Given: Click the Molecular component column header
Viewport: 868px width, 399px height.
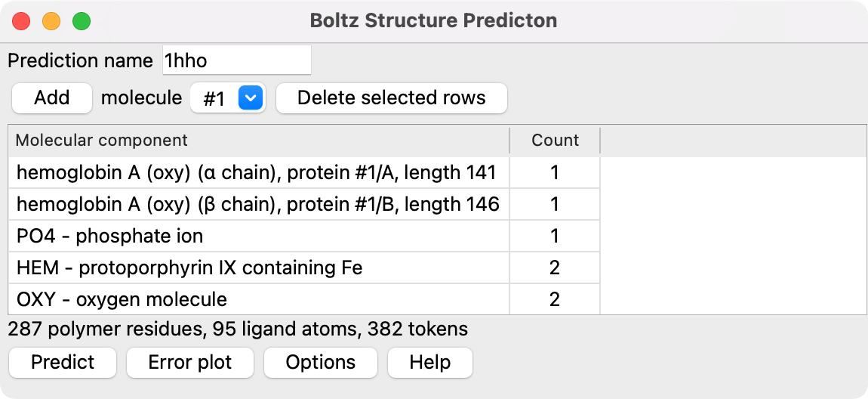Looking at the screenshot, I should (x=258, y=141).
